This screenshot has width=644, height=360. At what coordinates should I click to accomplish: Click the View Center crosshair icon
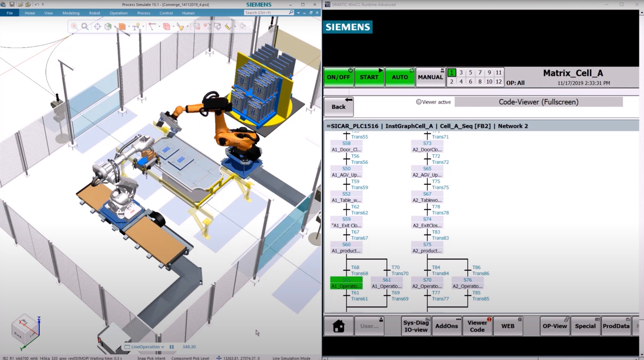97,26
